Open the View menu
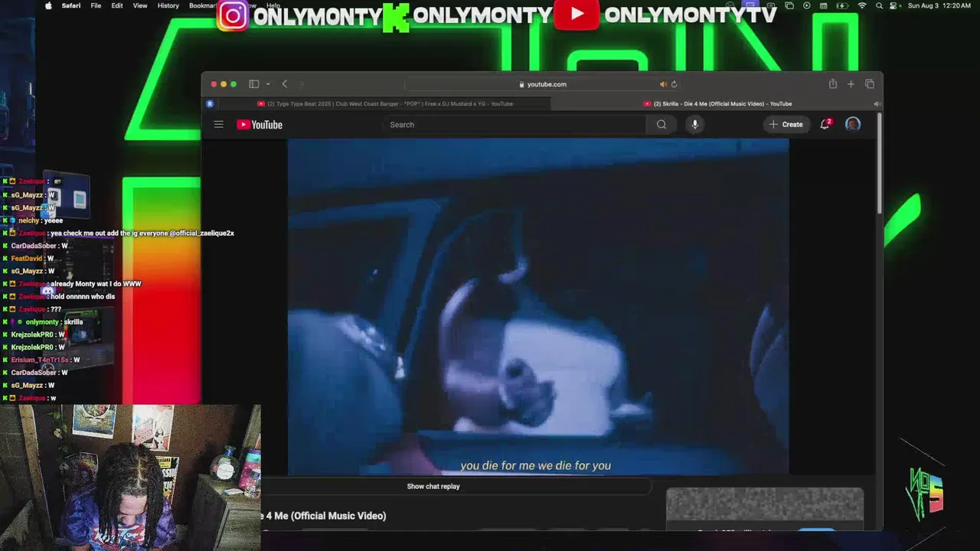Screen dimensions: 980x551 point(140,5)
